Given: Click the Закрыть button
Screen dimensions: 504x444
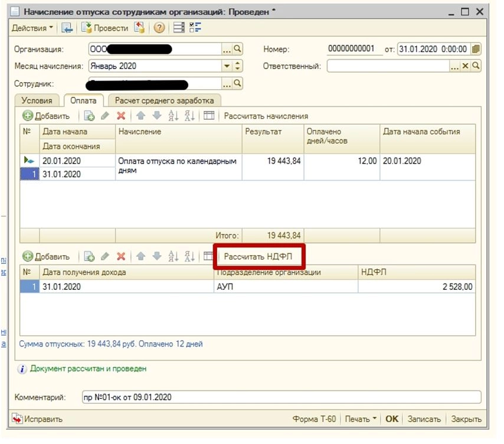Looking at the screenshot, I should [466, 419].
